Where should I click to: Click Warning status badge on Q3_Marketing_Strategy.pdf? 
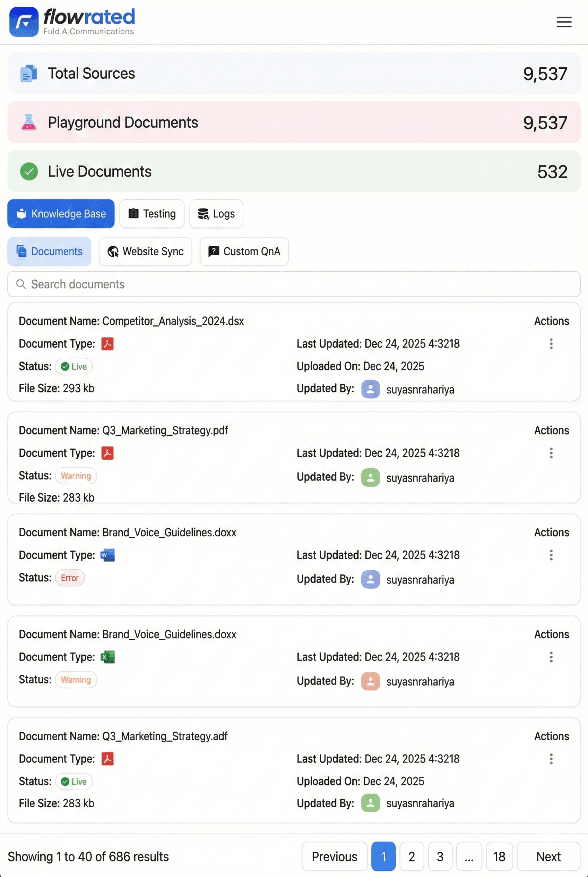(x=76, y=476)
